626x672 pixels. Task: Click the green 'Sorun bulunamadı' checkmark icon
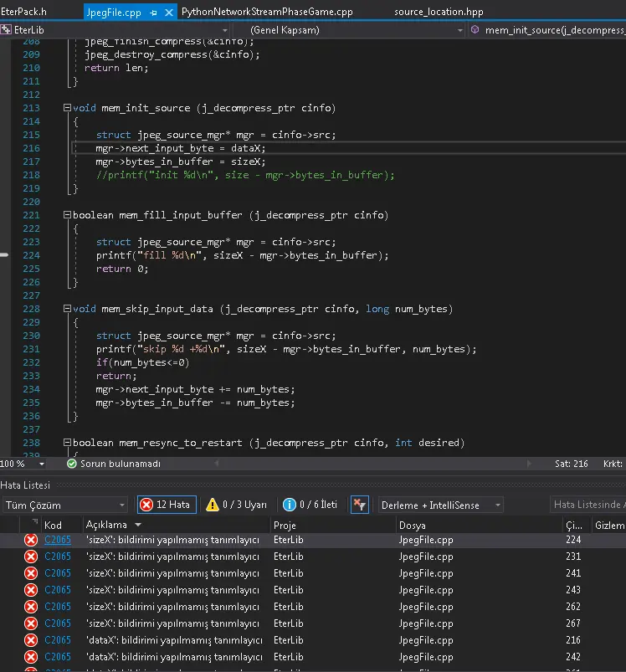click(71, 463)
